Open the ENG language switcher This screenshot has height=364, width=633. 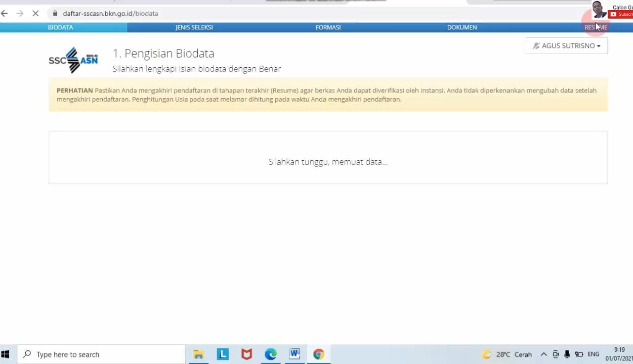tap(593, 354)
